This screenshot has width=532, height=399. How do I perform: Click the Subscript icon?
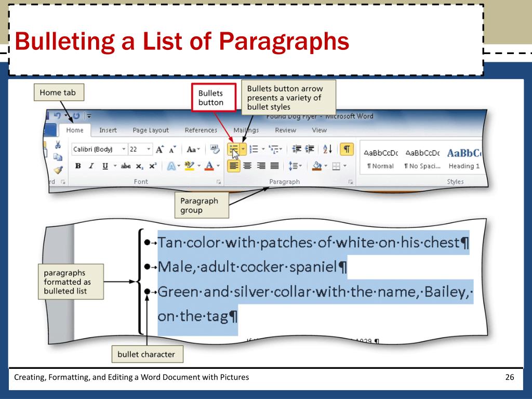tap(139, 166)
